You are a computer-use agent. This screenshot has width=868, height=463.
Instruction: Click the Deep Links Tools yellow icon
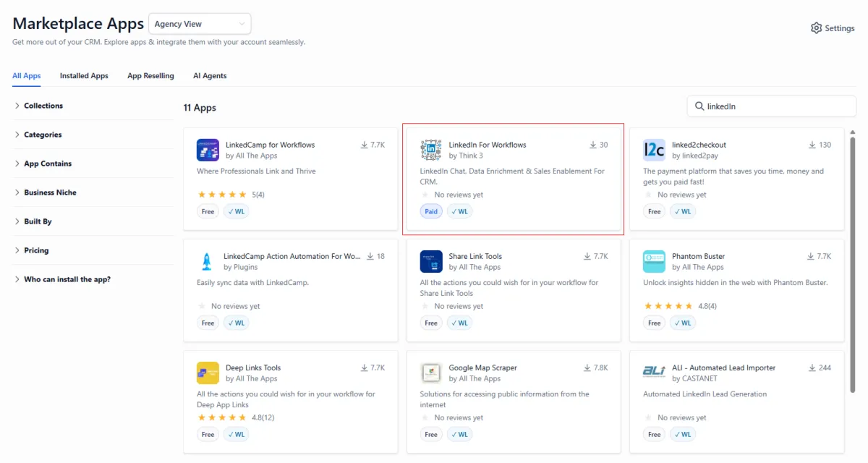tap(208, 373)
